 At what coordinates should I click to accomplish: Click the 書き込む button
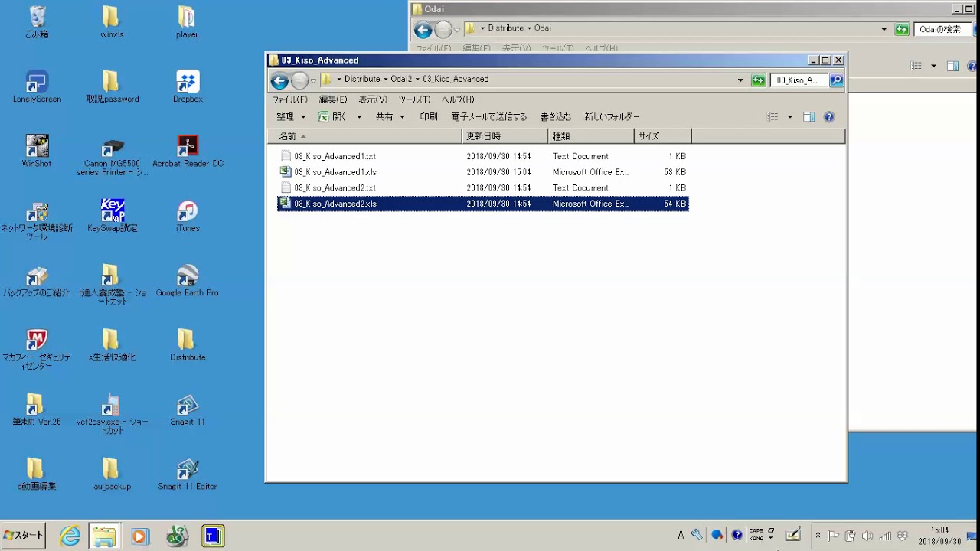555,117
